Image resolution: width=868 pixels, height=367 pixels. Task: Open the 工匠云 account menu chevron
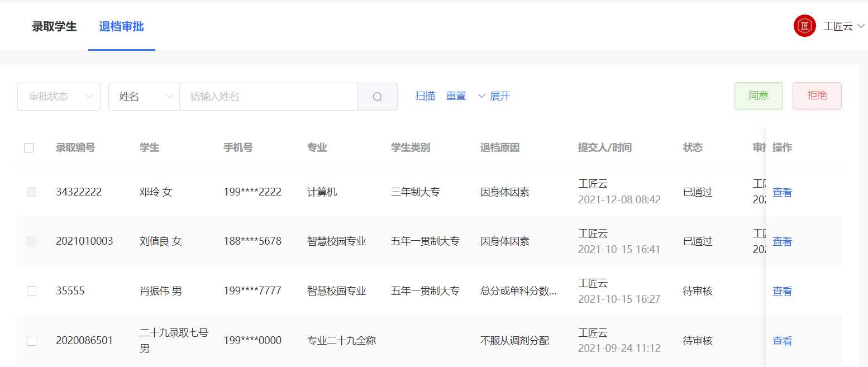[861, 26]
